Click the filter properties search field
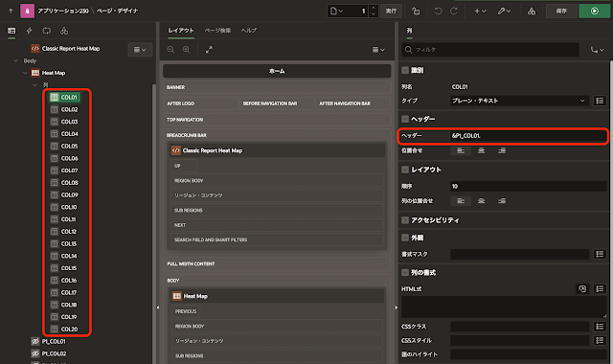This screenshot has height=364, width=613. [x=490, y=50]
